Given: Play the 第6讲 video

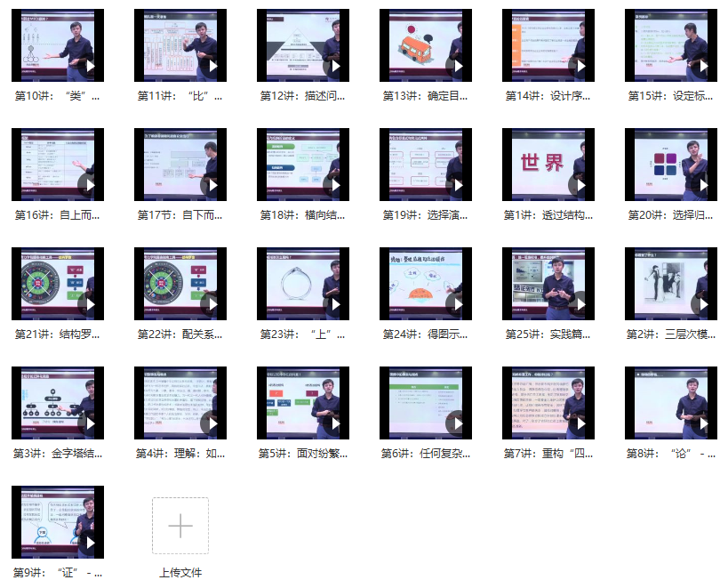Looking at the screenshot, I should tap(457, 423).
